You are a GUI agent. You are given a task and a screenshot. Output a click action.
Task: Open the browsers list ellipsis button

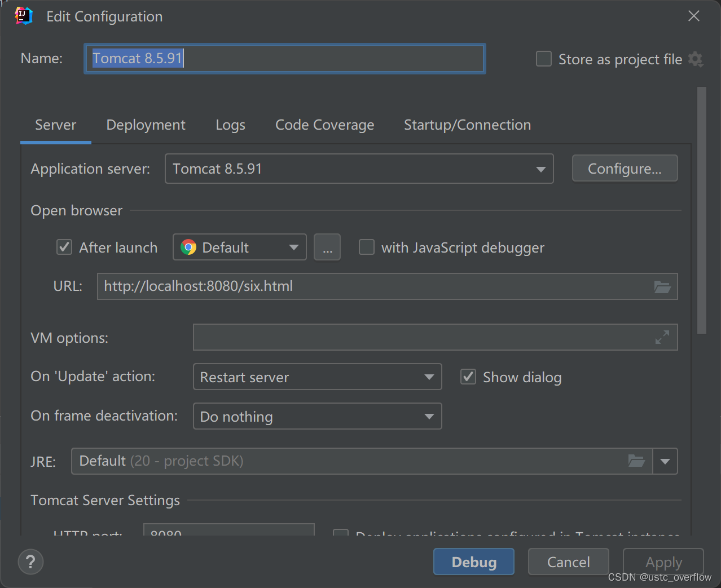(327, 247)
